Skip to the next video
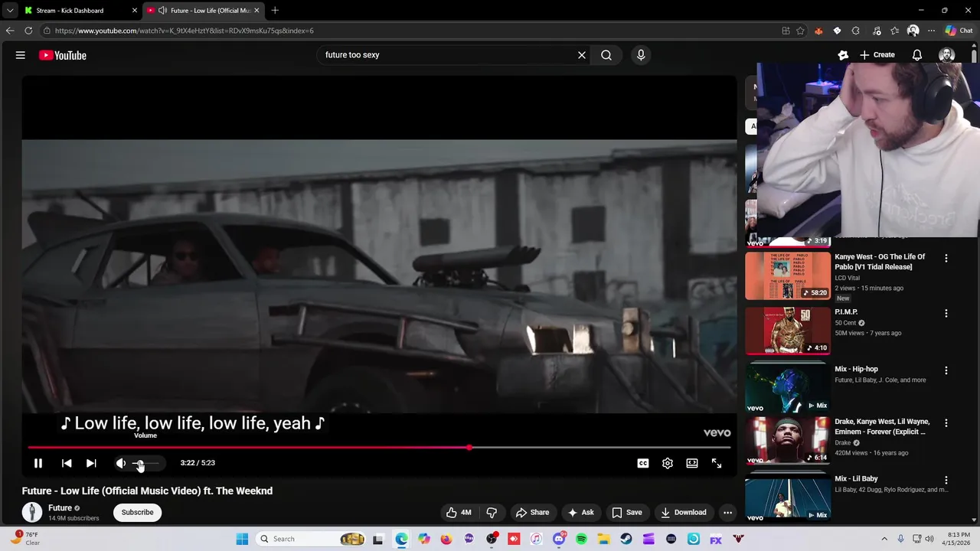Image resolution: width=980 pixels, height=551 pixels. (91, 463)
